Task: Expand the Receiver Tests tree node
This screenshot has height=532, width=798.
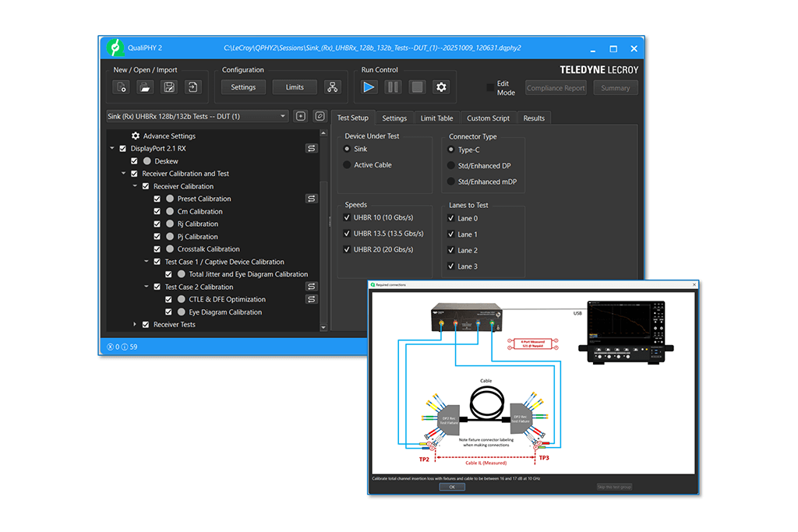Action: pos(135,325)
